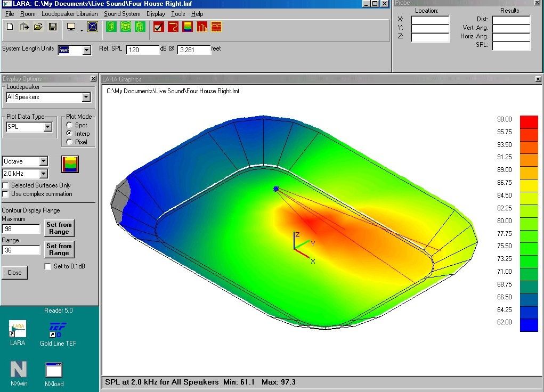Select the Spot plot mode radio button
Image resolution: width=544 pixels, height=392 pixels.
pyautogui.click(x=69, y=125)
